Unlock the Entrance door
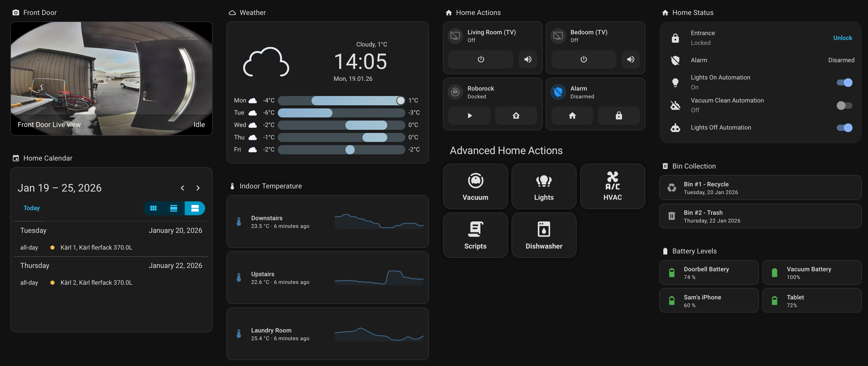Image resolution: width=868 pixels, height=366 pixels. (842, 38)
